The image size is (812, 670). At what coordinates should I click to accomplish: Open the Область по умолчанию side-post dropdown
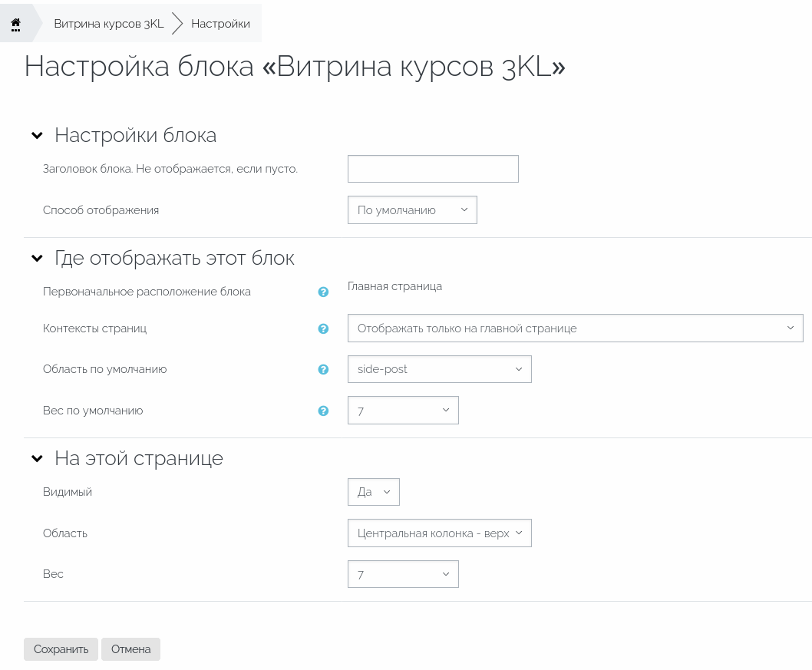[x=439, y=368]
